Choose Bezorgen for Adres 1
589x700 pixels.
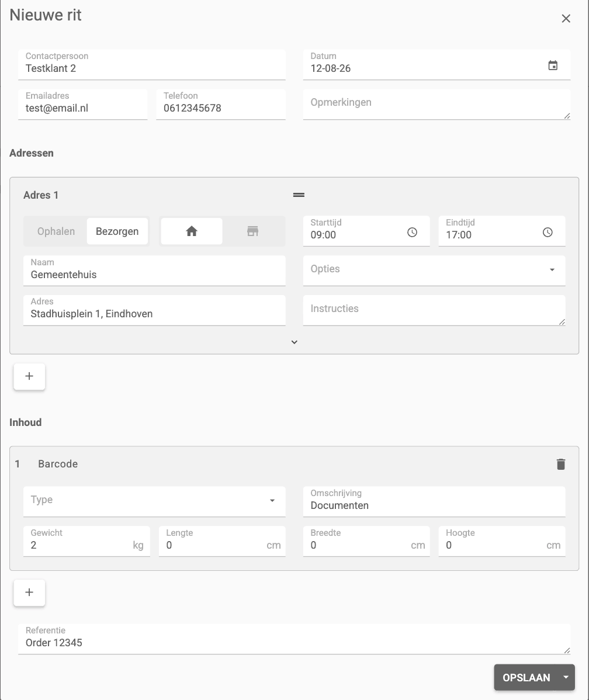pos(117,231)
